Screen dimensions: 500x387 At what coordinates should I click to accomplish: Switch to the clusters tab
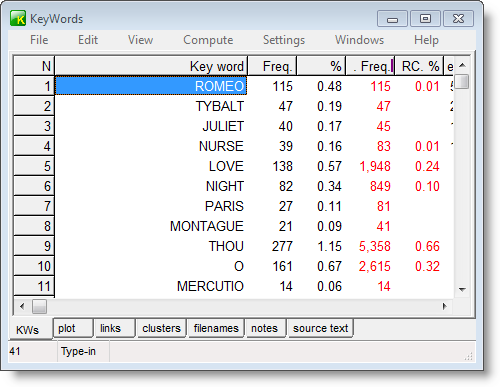(x=161, y=328)
